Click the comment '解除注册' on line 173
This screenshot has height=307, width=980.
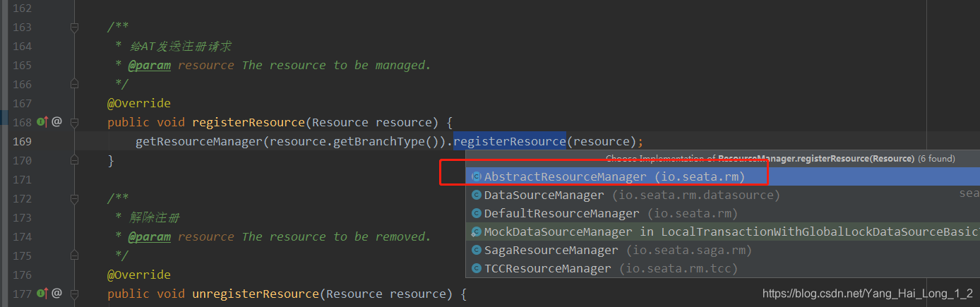(x=155, y=217)
